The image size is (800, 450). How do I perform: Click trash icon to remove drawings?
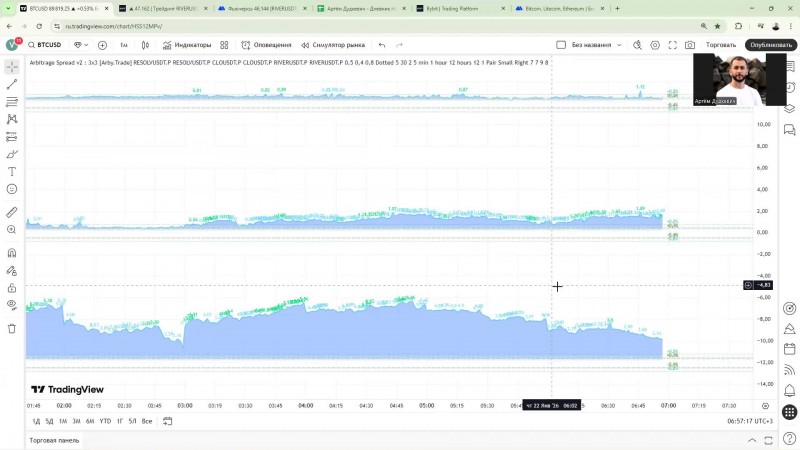[x=12, y=329]
